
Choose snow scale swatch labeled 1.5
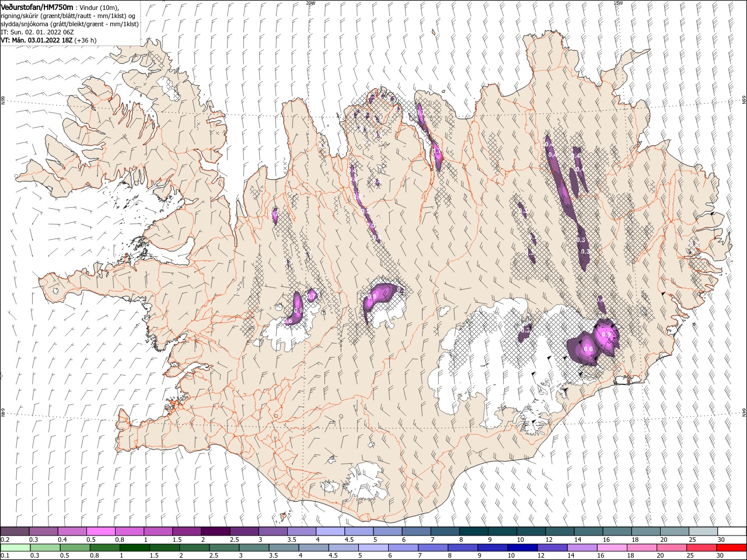coord(187,531)
